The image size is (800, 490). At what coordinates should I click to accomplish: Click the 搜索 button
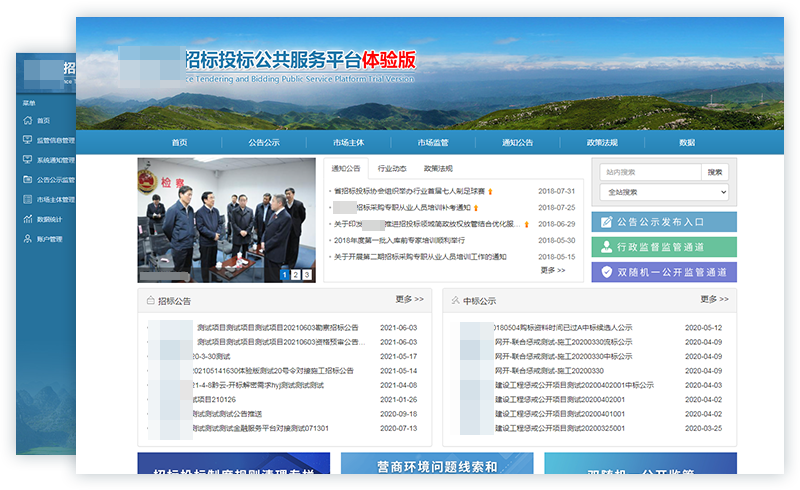[715, 172]
